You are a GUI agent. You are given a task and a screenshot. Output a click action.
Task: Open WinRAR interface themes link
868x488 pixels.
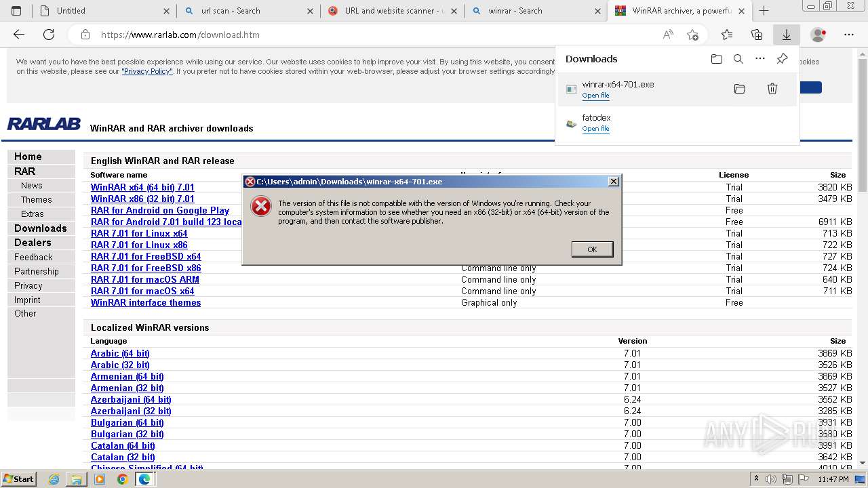[x=146, y=303]
